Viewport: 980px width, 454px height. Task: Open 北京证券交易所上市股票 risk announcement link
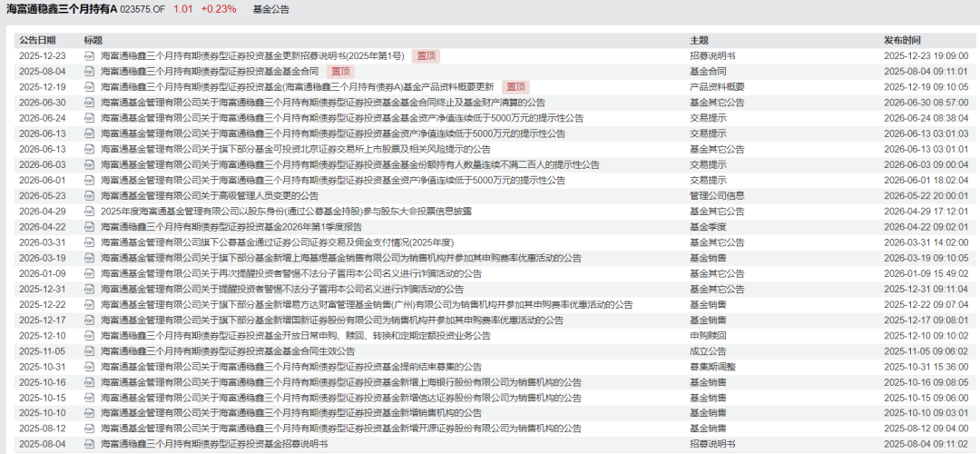click(x=296, y=150)
